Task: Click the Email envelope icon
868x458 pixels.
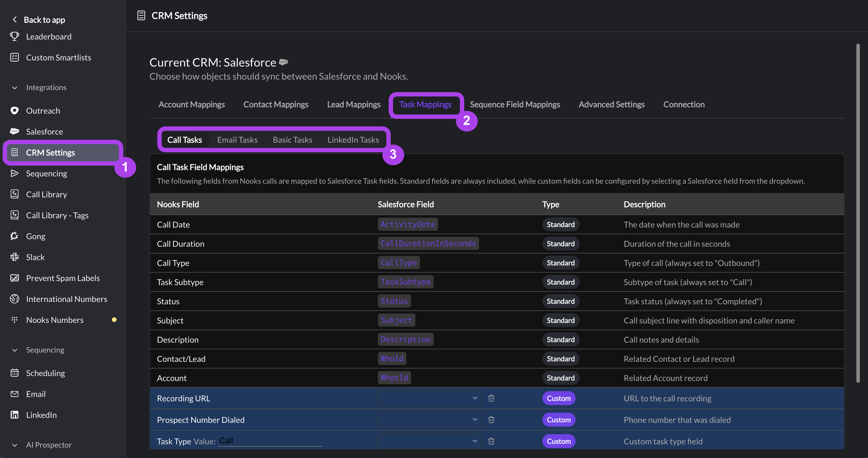Action: [15, 393]
